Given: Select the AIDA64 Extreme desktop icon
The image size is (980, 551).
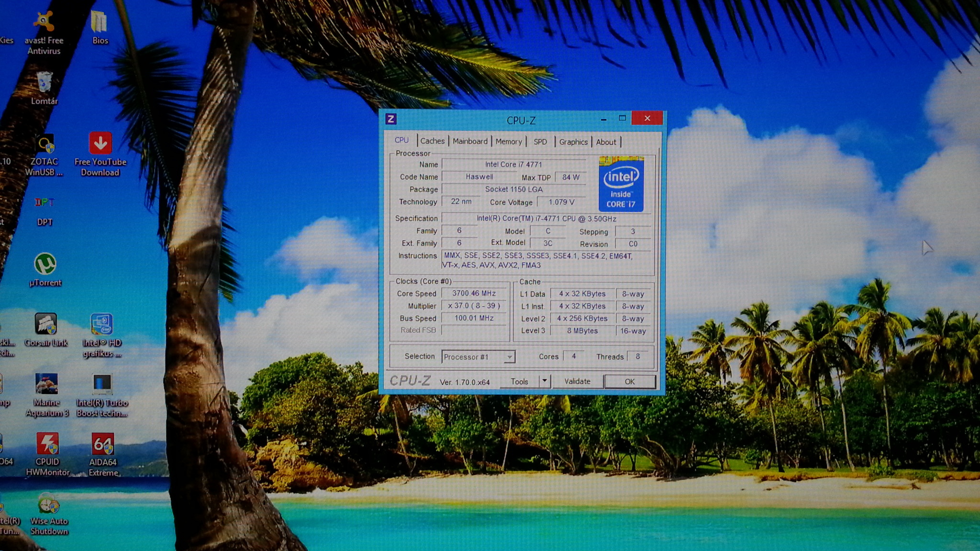Looking at the screenshot, I should [x=103, y=454].
